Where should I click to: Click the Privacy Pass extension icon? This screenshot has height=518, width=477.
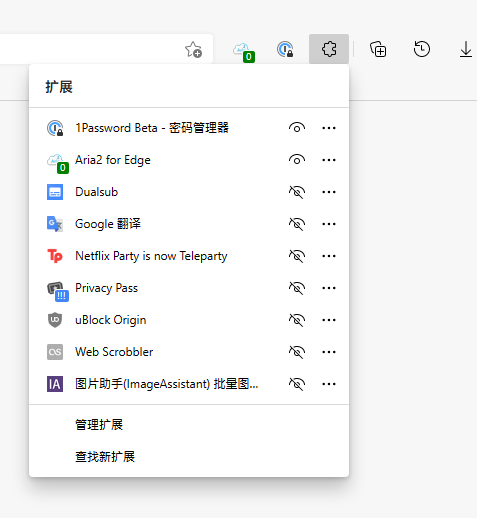[x=57, y=291]
